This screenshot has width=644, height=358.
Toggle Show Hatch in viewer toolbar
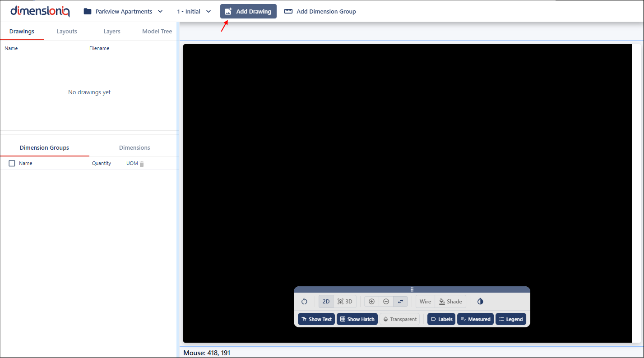(x=357, y=319)
